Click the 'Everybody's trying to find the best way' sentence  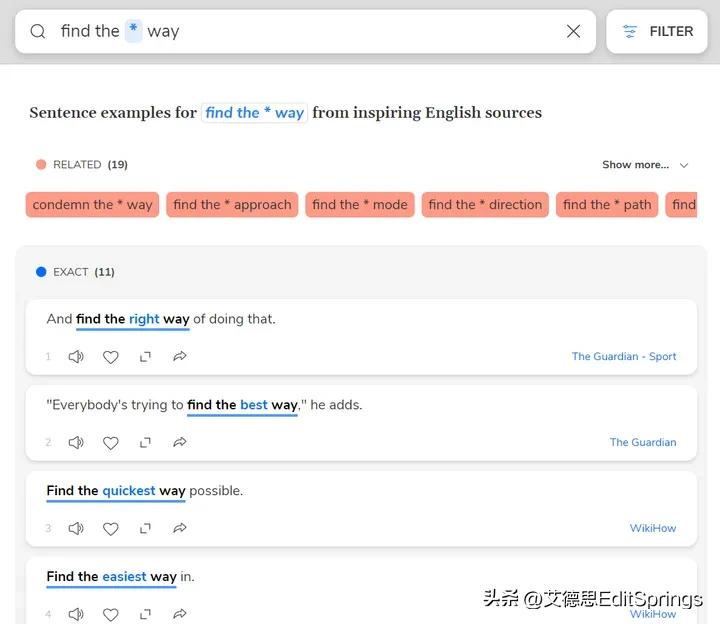pos(204,405)
